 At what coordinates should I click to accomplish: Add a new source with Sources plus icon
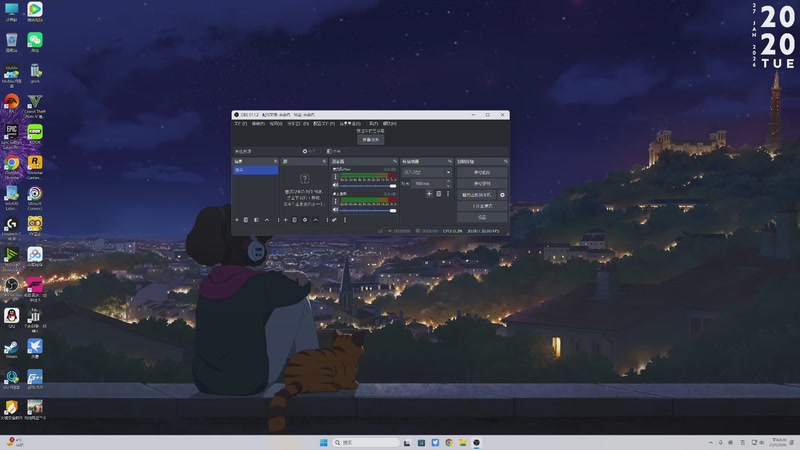286,220
